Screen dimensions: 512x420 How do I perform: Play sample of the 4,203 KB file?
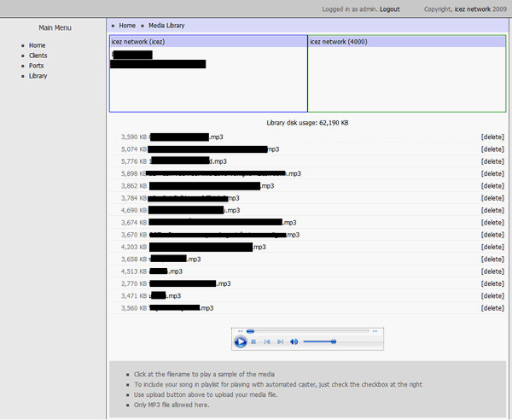pyautogui.click(x=207, y=247)
